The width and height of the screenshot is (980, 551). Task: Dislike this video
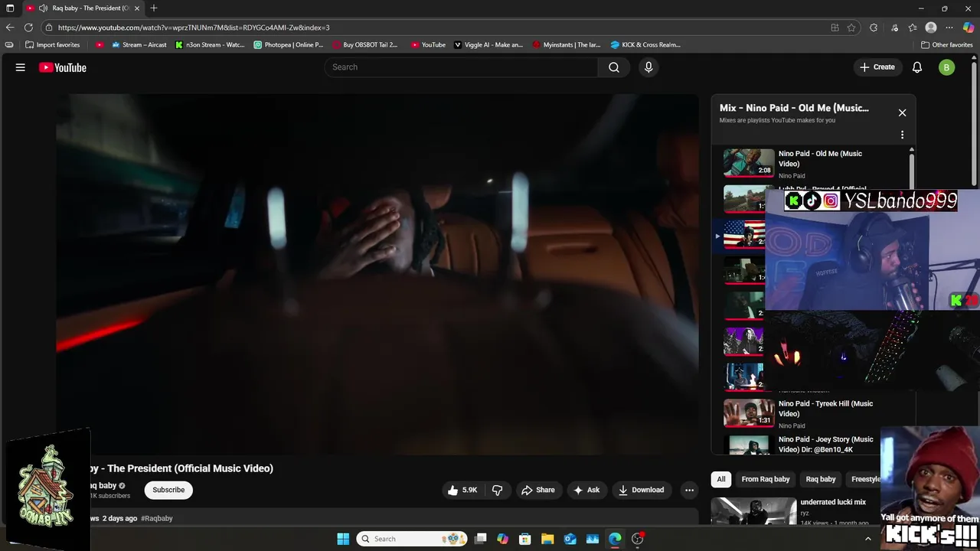(497, 490)
